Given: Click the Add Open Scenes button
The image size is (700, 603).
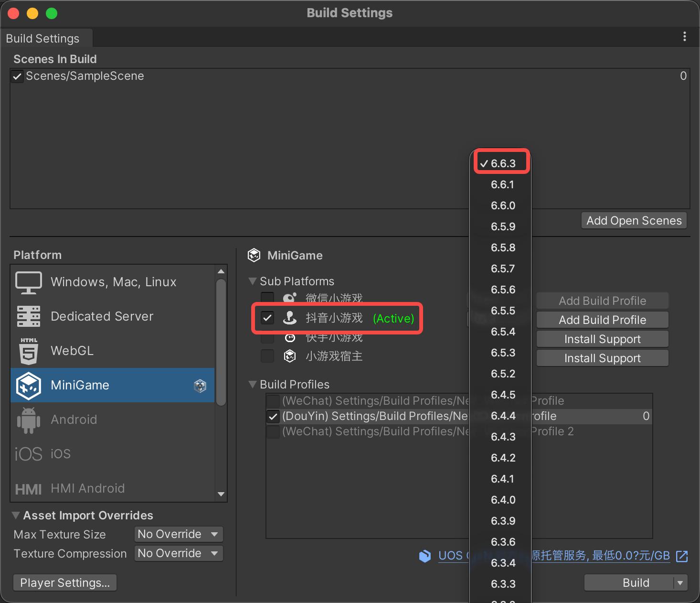Looking at the screenshot, I should [634, 221].
